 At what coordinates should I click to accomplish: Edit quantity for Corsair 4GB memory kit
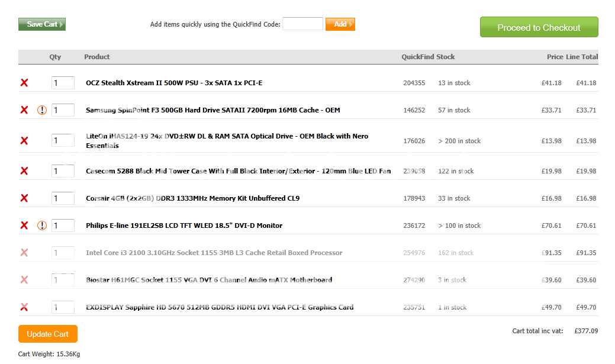(x=63, y=198)
